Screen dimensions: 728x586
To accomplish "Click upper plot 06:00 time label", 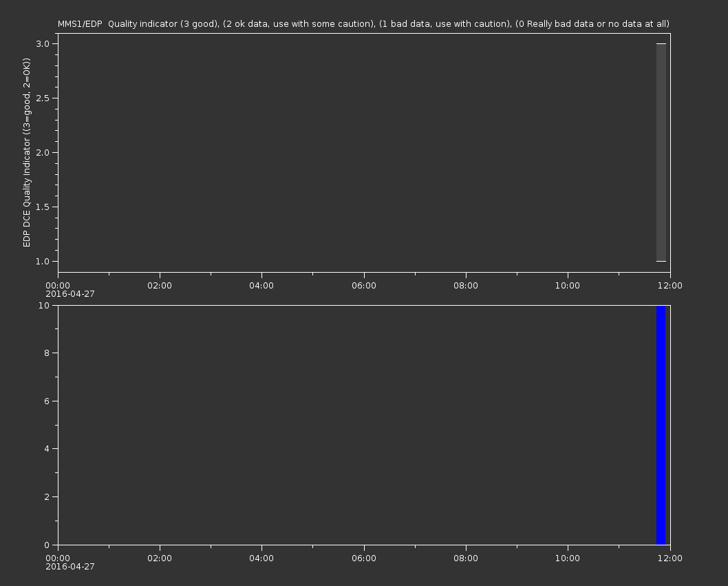I will coord(364,285).
